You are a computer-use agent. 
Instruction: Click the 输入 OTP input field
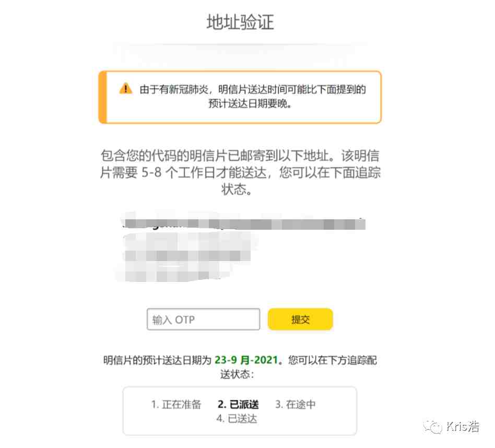[203, 319]
